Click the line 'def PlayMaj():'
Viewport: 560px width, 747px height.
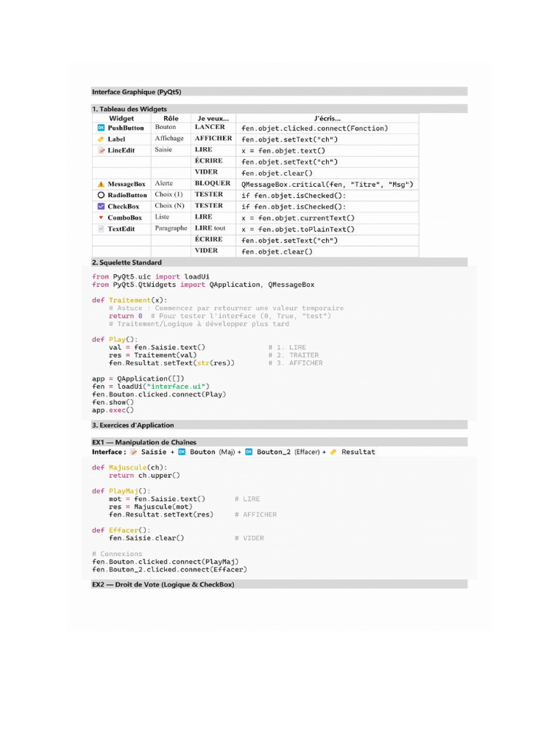point(121,491)
